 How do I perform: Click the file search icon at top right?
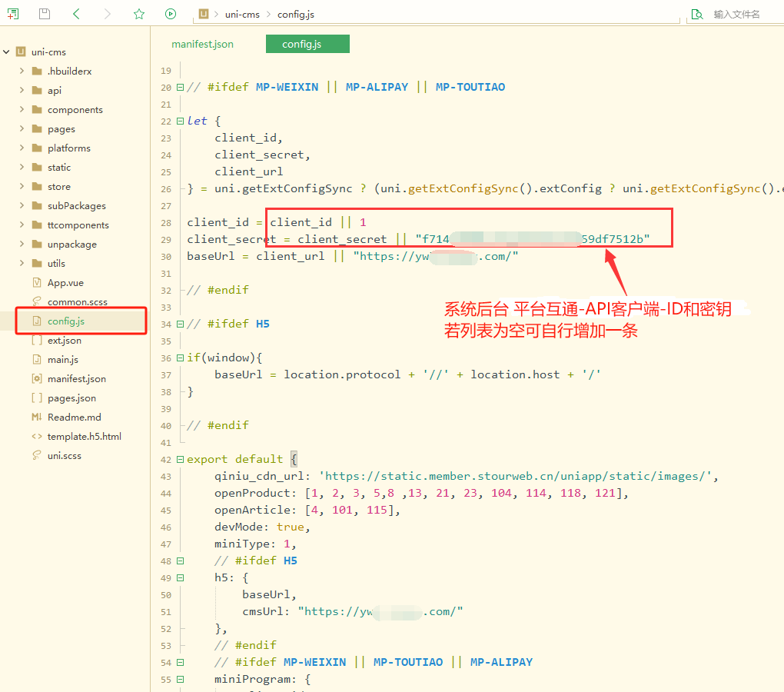coord(697,14)
